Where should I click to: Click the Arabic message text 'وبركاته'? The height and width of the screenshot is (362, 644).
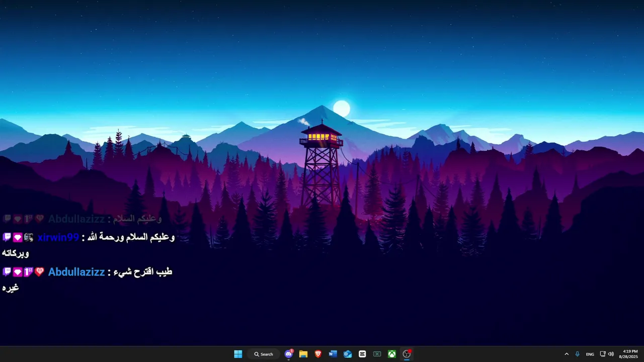[16, 253]
